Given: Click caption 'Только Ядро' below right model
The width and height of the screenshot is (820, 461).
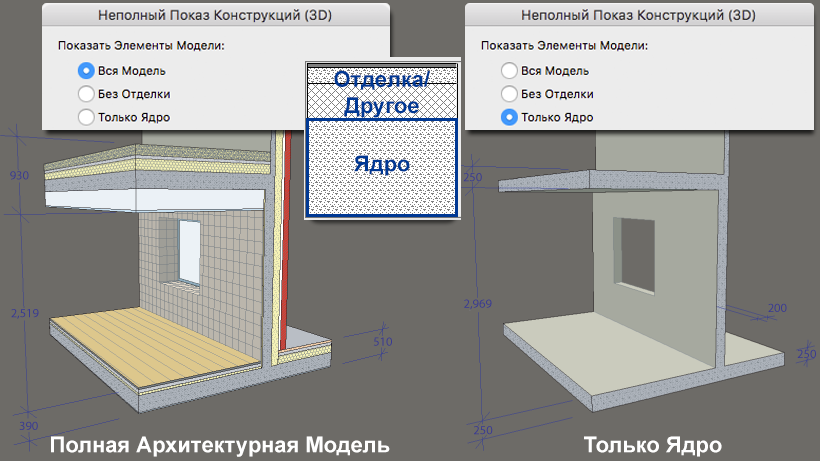Looking at the screenshot, I should pos(653,445).
